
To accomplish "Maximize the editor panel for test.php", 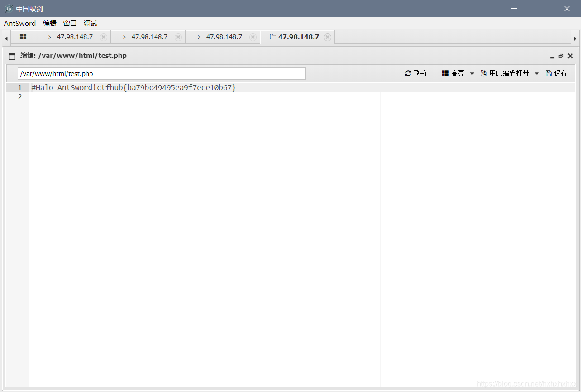I will click(x=561, y=56).
